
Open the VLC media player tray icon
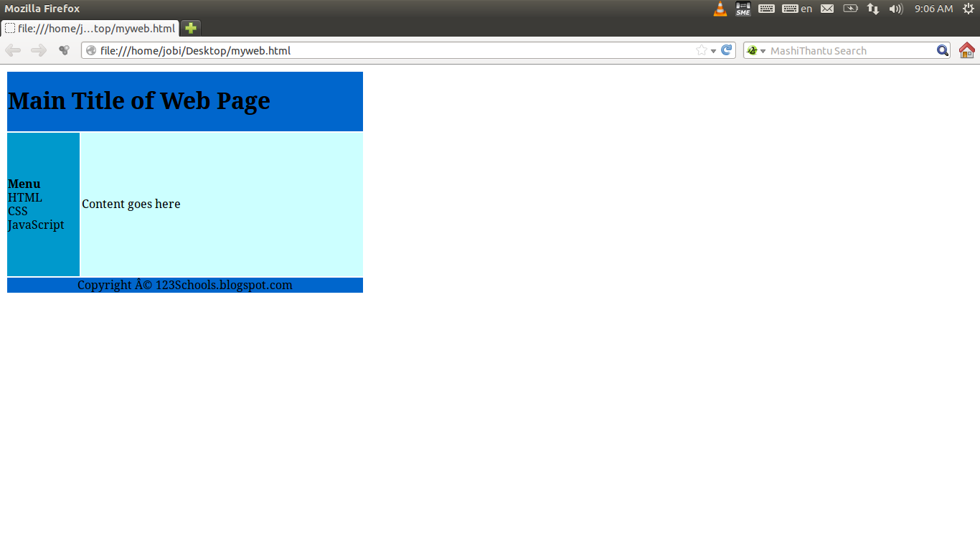[720, 9]
